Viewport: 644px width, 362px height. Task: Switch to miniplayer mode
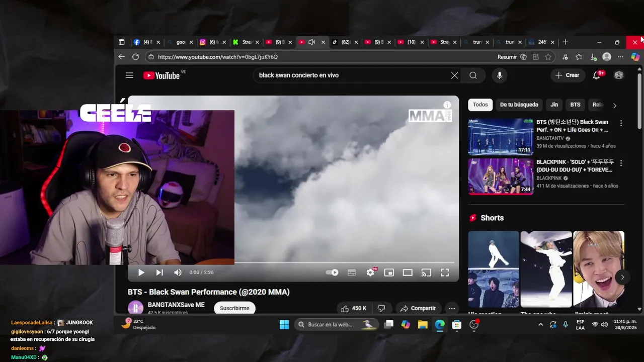[389, 273]
